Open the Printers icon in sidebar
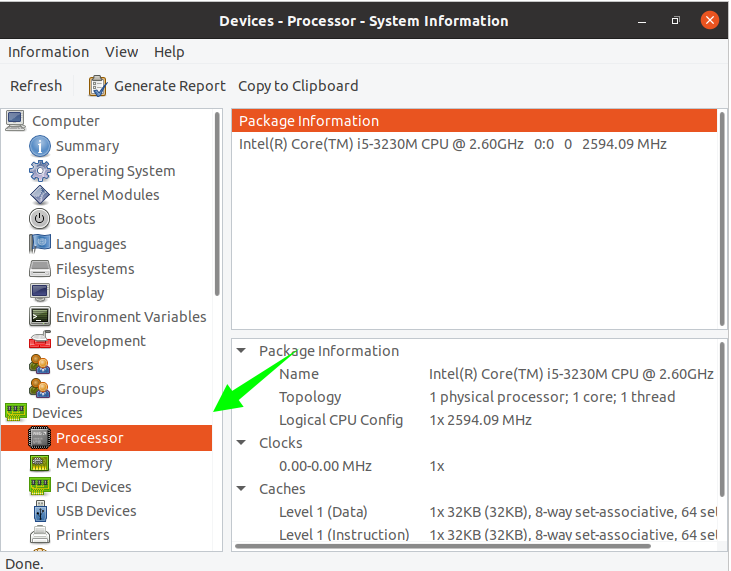 (40, 535)
